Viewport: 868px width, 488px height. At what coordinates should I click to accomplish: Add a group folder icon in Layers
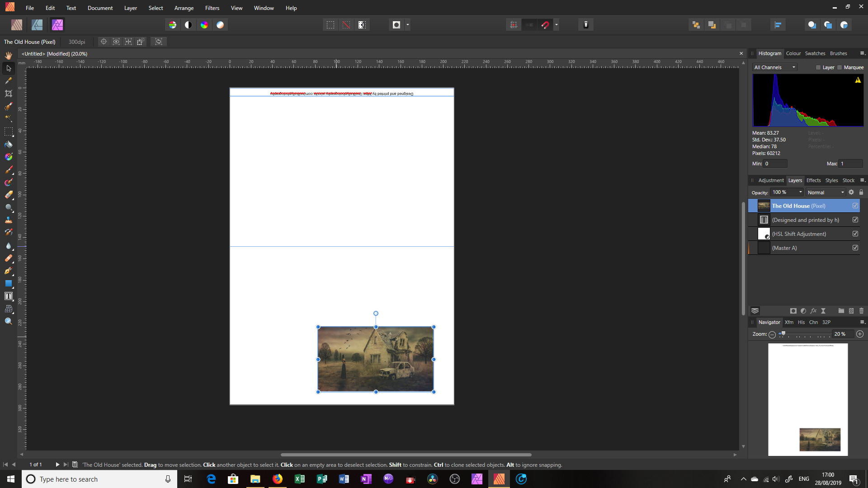[x=841, y=311]
